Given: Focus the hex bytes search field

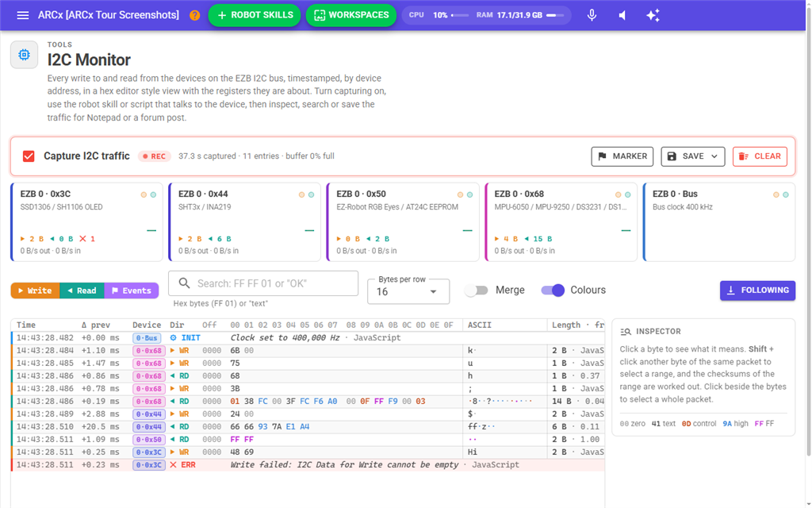Looking at the screenshot, I should click(263, 283).
